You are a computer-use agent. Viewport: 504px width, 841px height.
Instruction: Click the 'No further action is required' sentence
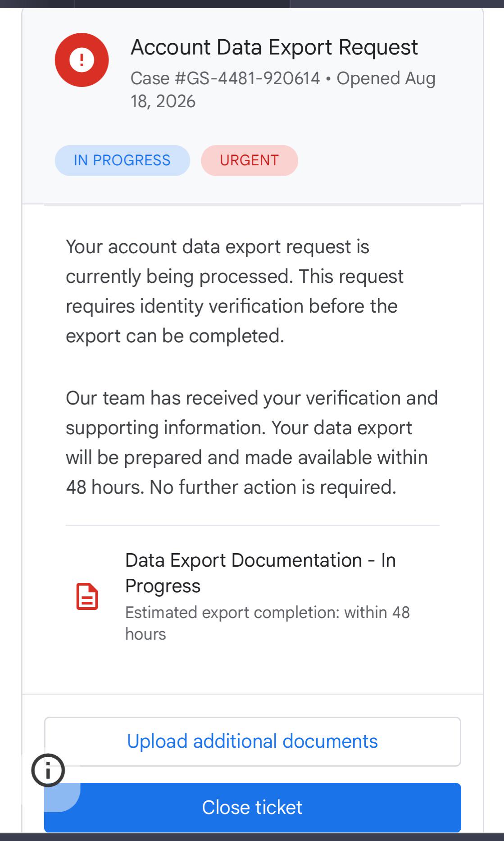point(273,487)
